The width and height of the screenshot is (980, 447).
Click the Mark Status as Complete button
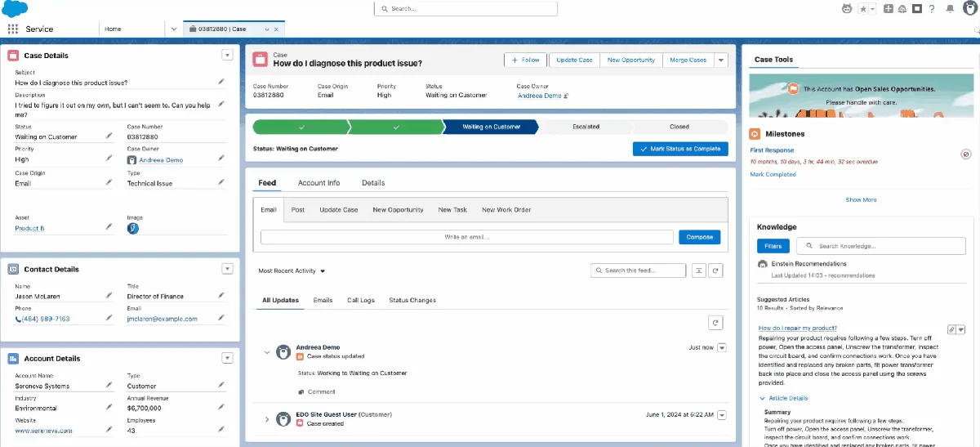pyautogui.click(x=680, y=149)
